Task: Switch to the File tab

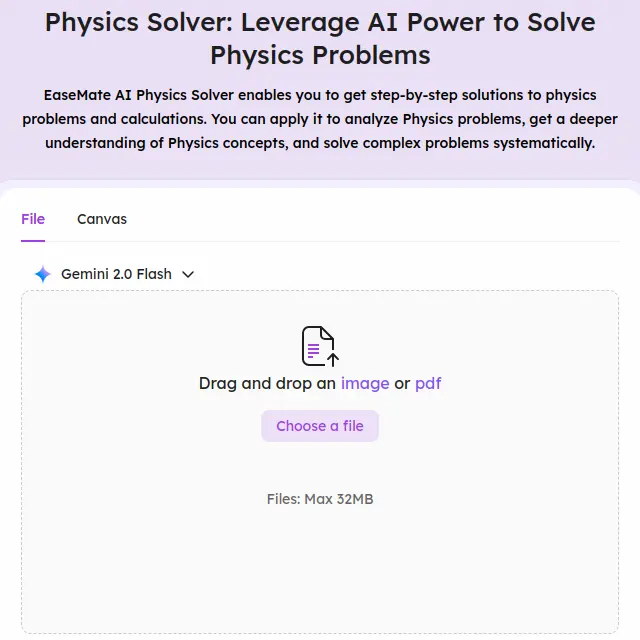Action: point(33,219)
